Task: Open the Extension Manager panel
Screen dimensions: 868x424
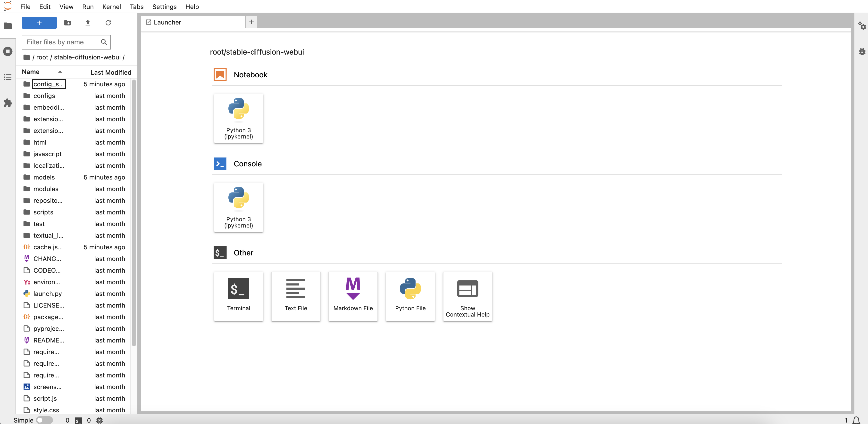Action: click(8, 103)
